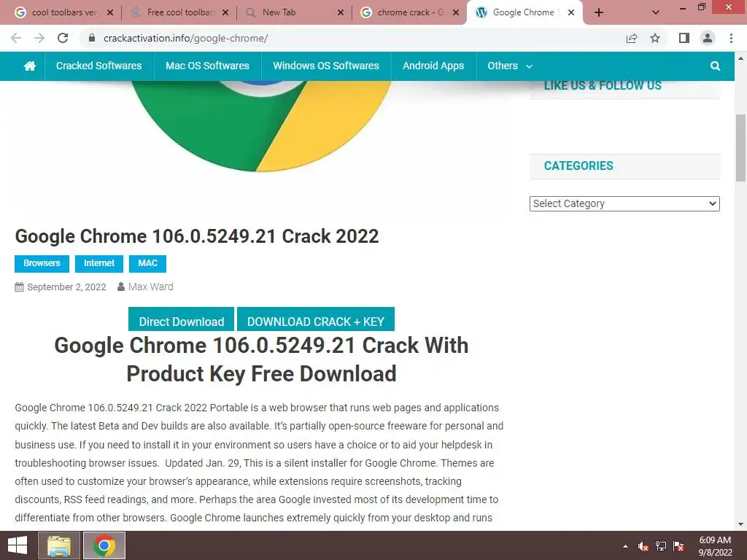This screenshot has width=747, height=560.
Task: Go back to the previous page
Action: pos(16,38)
